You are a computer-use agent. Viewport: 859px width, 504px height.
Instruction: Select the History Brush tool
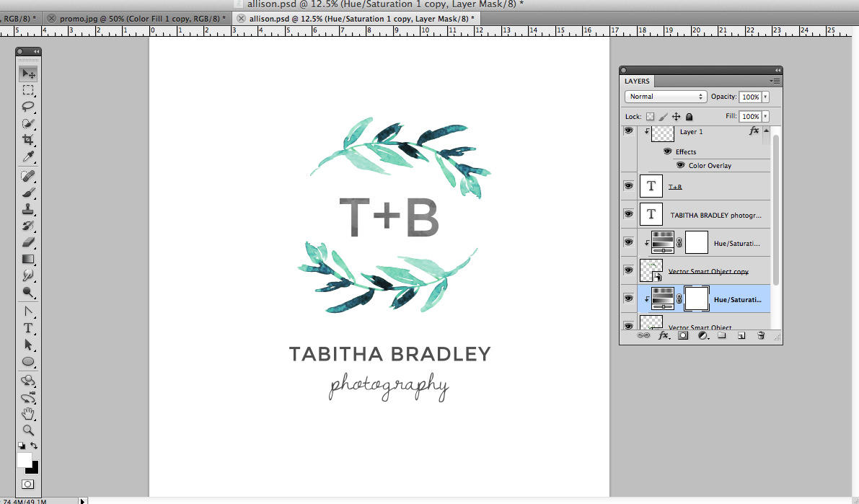point(28,226)
